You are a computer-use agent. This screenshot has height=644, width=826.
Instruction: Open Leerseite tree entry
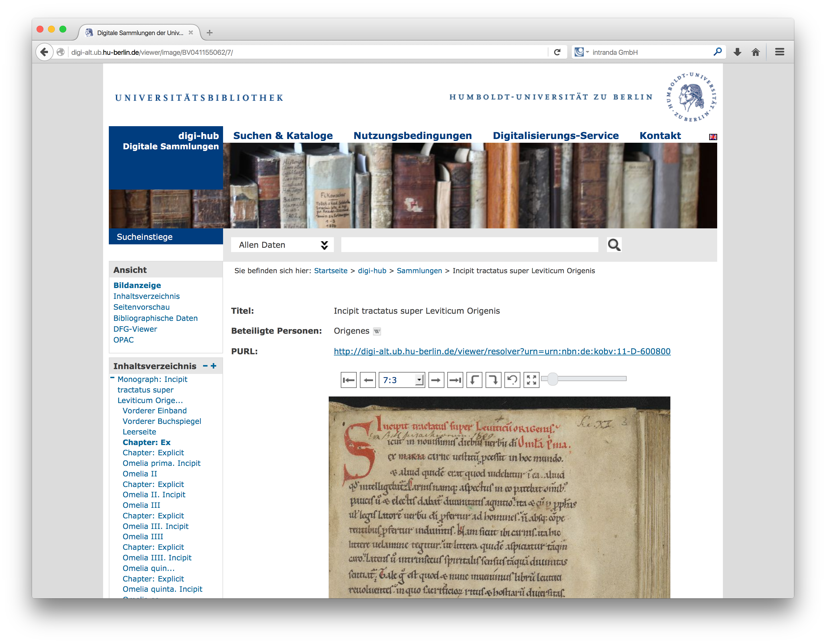[x=139, y=432]
